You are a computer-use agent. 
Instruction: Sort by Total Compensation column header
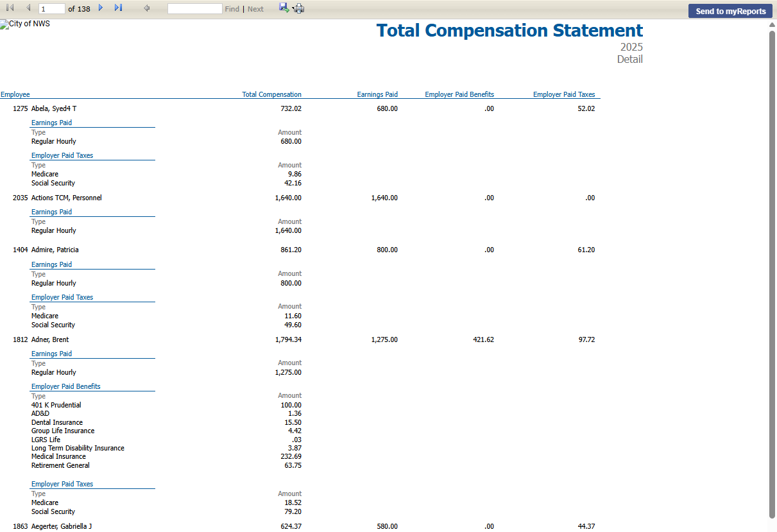pyautogui.click(x=271, y=94)
